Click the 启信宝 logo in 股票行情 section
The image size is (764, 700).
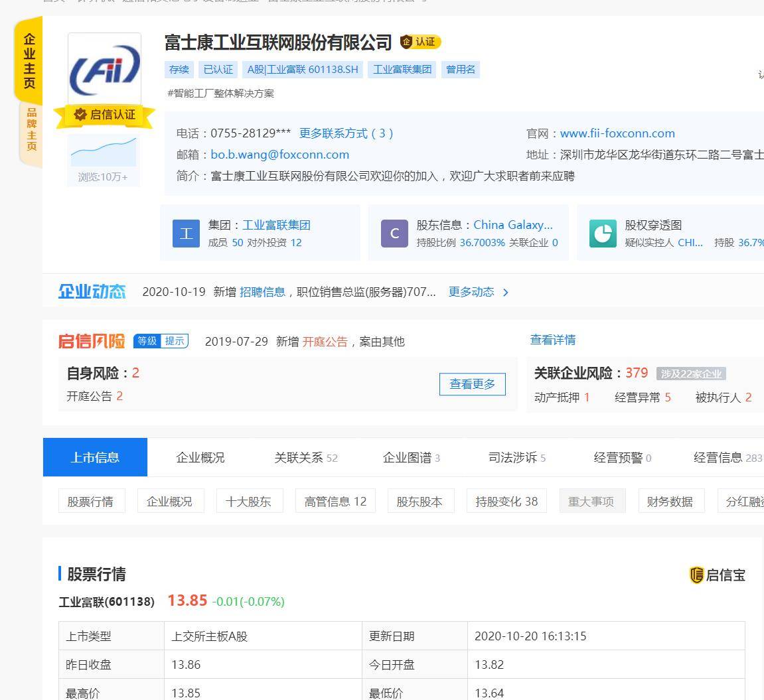click(x=718, y=575)
